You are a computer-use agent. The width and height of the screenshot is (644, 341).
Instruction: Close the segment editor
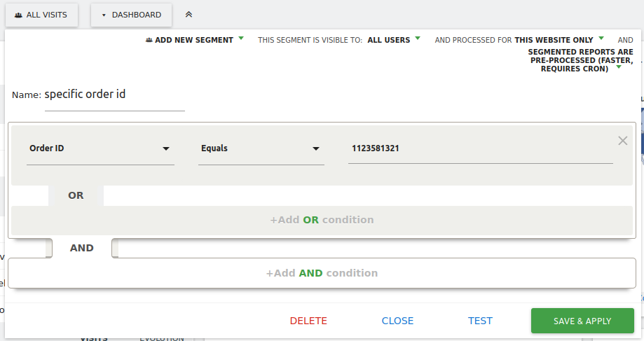click(397, 321)
